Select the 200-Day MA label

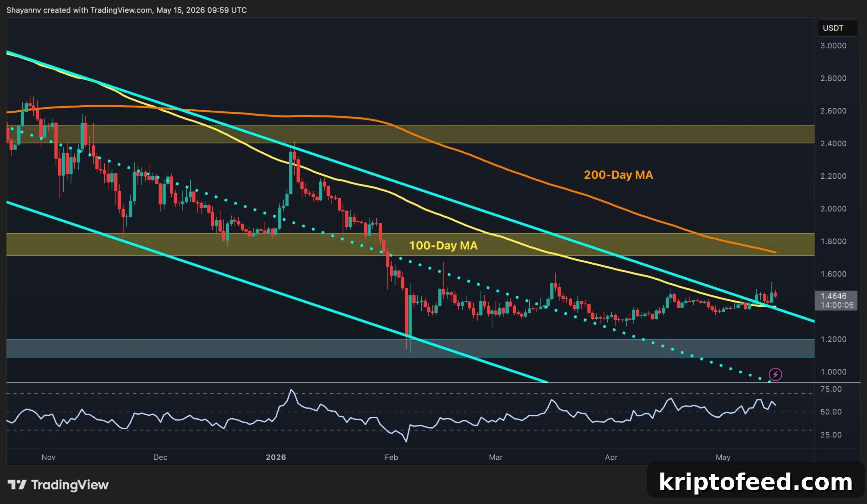pos(618,175)
